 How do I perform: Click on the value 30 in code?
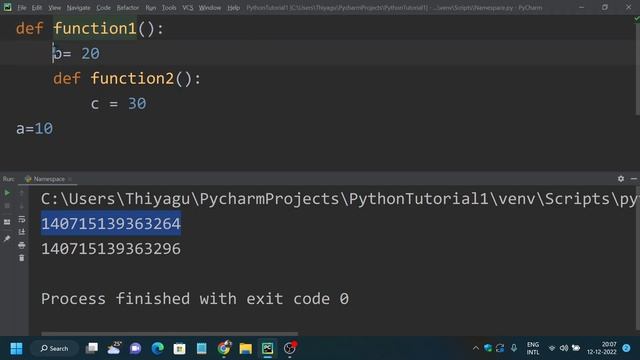point(137,104)
